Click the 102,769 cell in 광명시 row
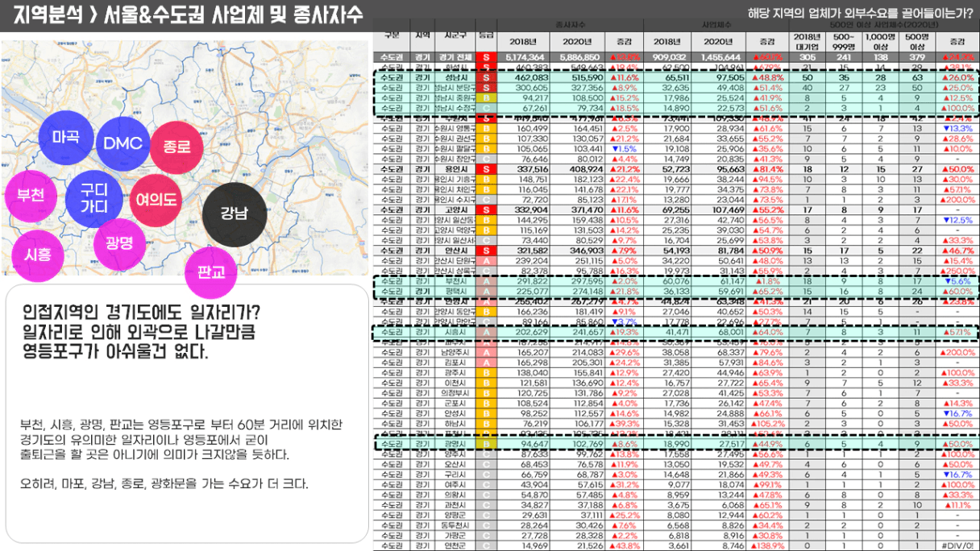Viewport: 980px width, 551px height. (x=579, y=443)
